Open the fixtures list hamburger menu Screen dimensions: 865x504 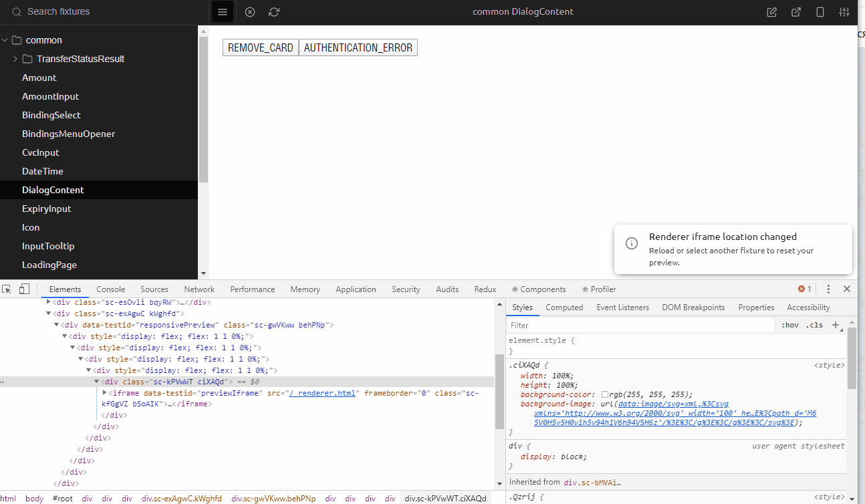(222, 11)
